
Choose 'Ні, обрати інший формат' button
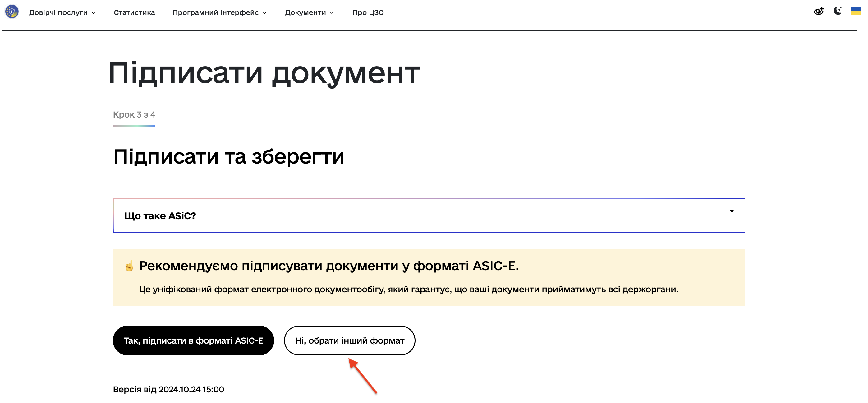point(349,340)
